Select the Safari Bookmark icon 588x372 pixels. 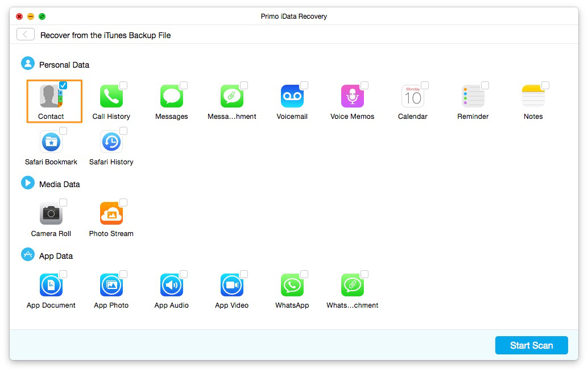(51, 142)
